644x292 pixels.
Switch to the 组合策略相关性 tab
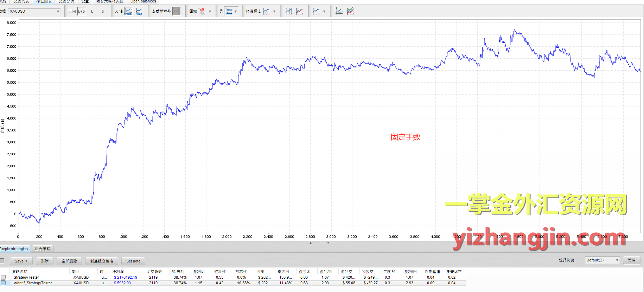(110, 2)
